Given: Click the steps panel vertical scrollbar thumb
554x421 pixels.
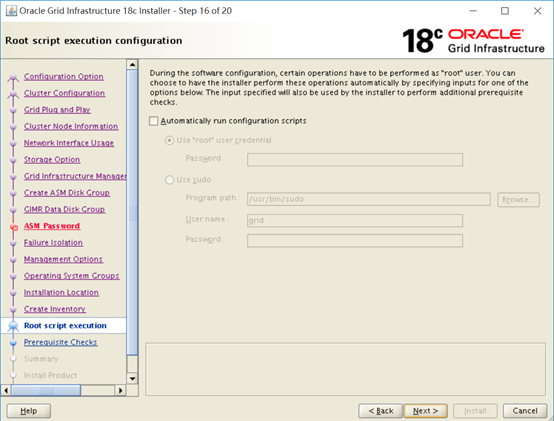Looking at the screenshot, I should pyautogui.click(x=132, y=212).
